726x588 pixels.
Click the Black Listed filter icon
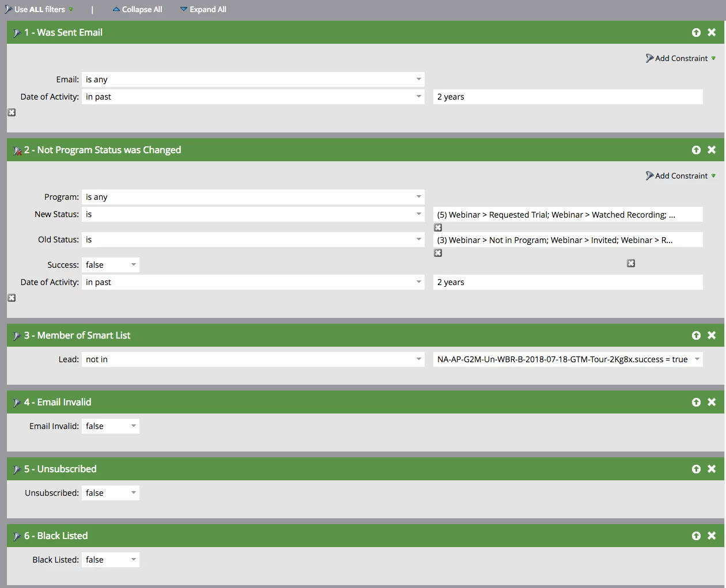pos(17,536)
